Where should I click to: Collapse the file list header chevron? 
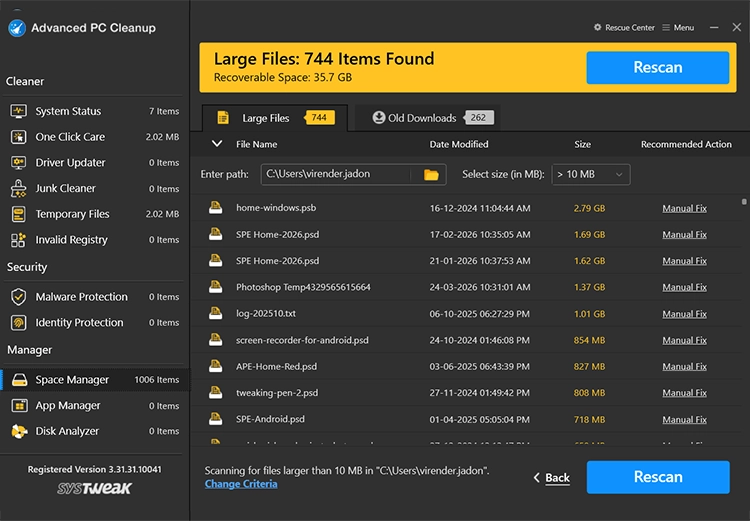point(217,144)
